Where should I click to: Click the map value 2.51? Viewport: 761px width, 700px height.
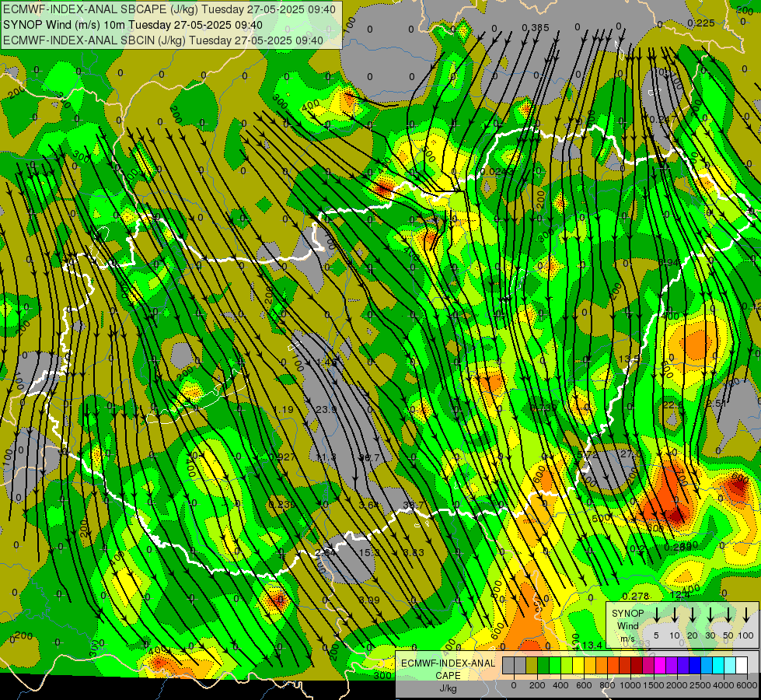point(717,404)
